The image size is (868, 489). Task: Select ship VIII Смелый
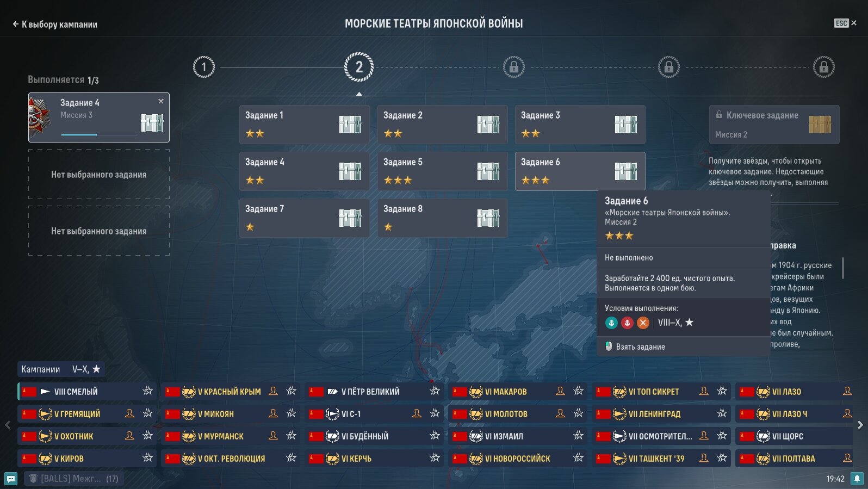click(87, 391)
